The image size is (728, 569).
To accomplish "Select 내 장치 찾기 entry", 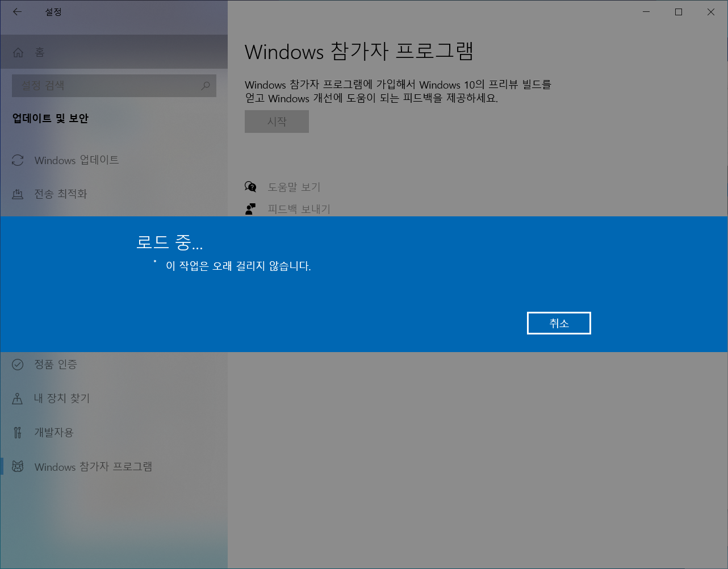I will coord(62,399).
